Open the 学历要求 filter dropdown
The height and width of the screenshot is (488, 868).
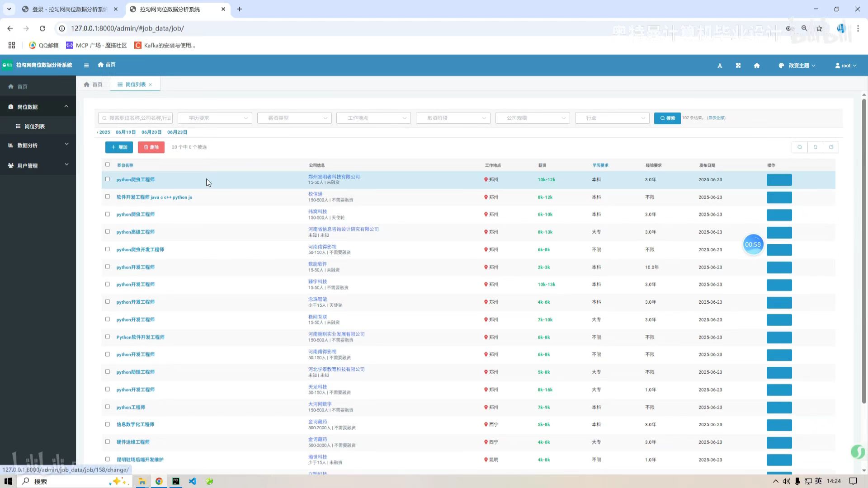(215, 118)
